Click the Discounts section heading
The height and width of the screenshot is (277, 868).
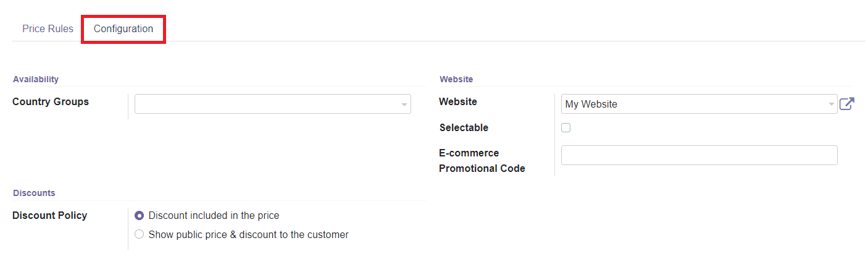click(34, 193)
